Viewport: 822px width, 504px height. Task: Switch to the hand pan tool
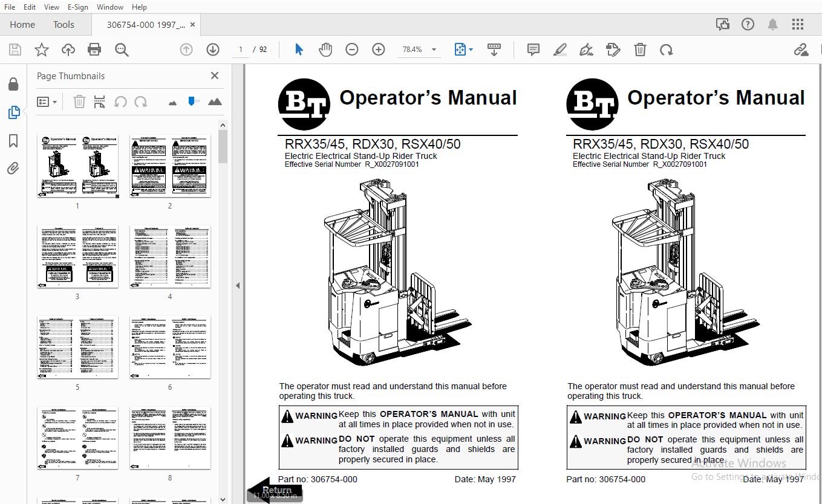[325, 50]
